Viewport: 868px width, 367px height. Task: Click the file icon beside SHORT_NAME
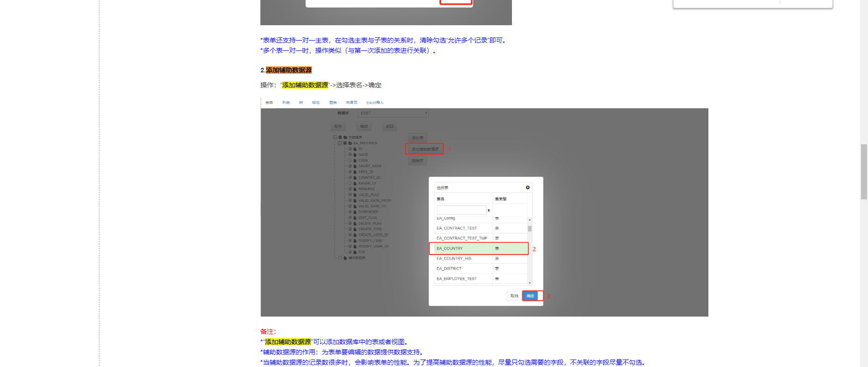point(355,166)
